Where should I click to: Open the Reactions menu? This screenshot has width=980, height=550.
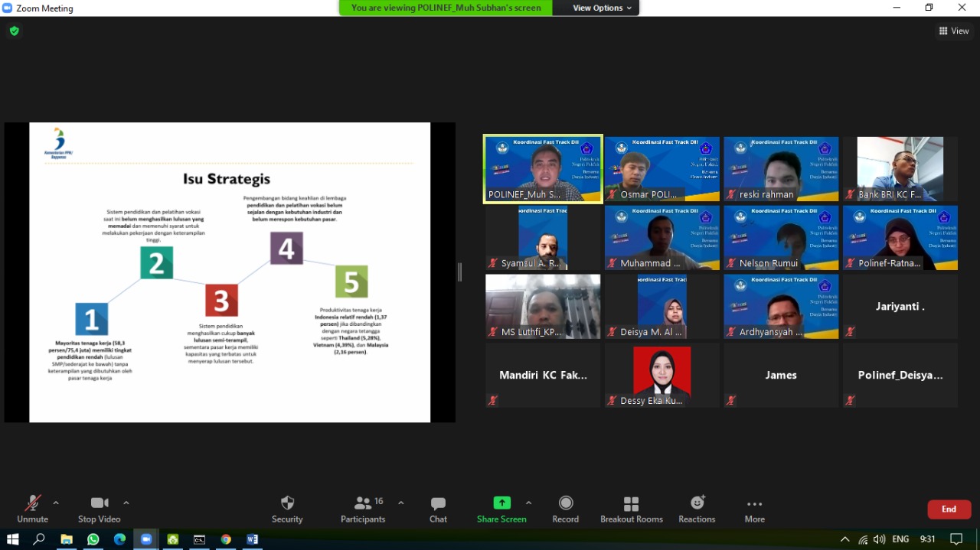(697, 509)
